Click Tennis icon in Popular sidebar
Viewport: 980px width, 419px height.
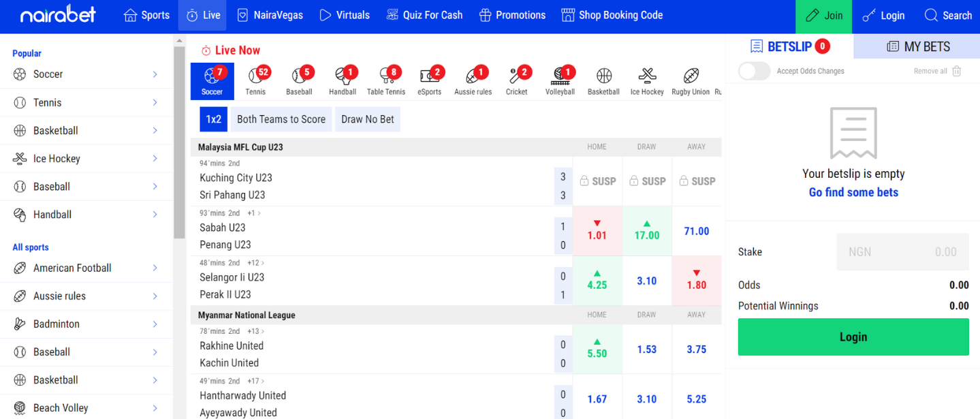(20, 102)
